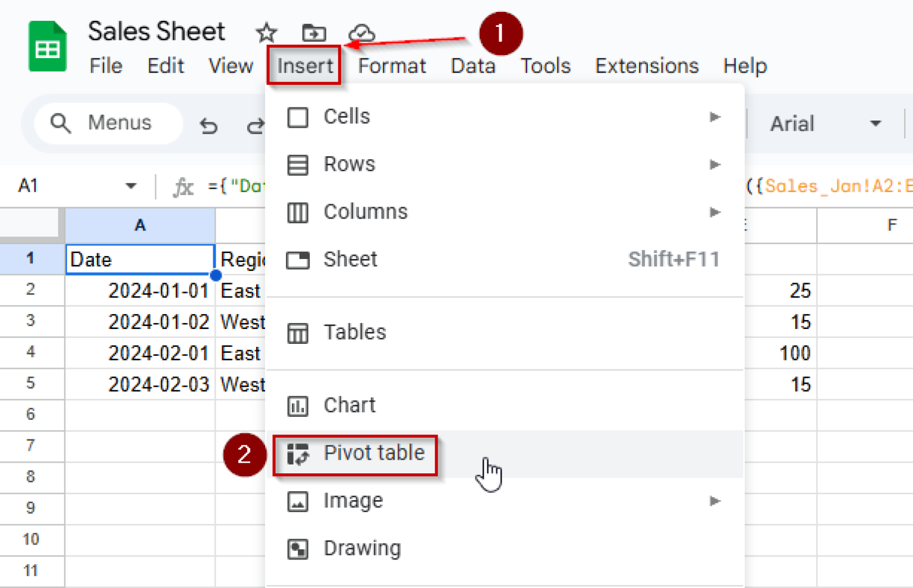Viewport: 913px width, 588px height.
Task: Open the Arial font dropdown
Action: pyautogui.click(x=876, y=124)
